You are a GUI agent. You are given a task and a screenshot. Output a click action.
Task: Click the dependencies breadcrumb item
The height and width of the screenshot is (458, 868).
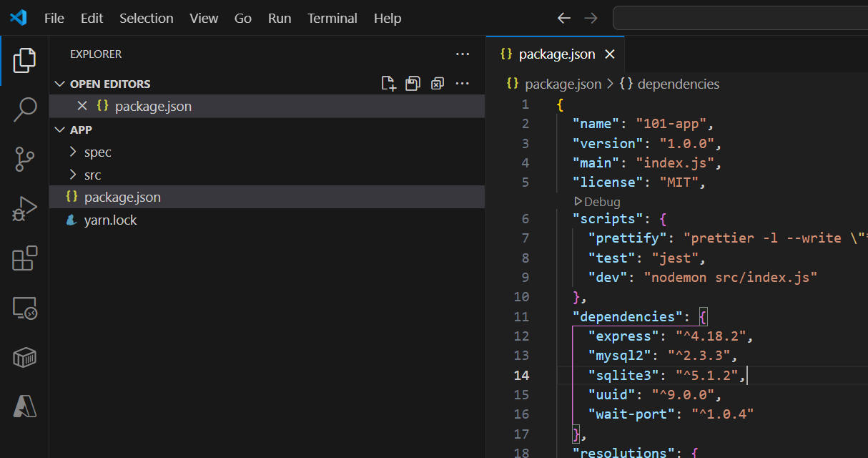(678, 84)
